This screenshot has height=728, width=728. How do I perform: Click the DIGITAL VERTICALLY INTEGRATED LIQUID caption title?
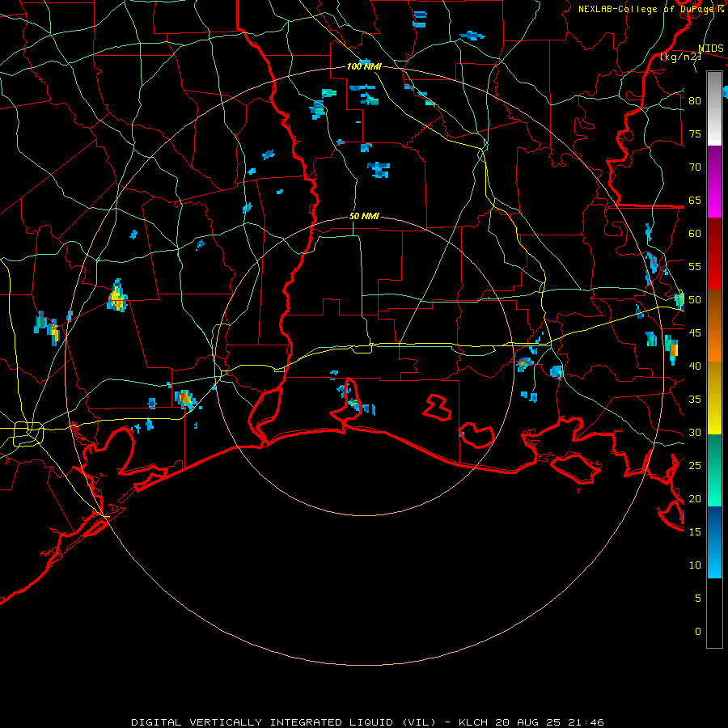click(265, 722)
